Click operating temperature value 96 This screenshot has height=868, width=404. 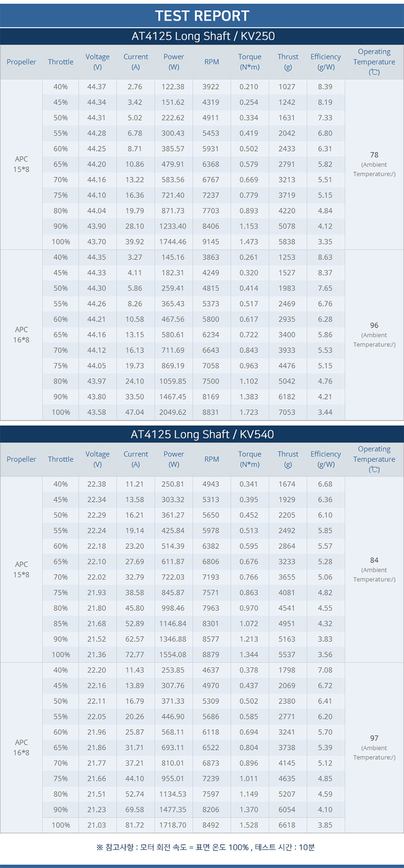[x=374, y=325]
